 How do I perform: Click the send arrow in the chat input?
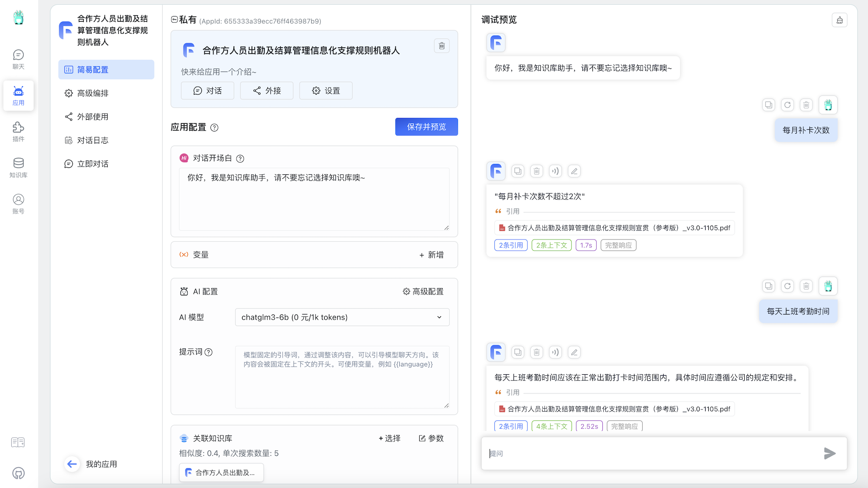pyautogui.click(x=829, y=453)
